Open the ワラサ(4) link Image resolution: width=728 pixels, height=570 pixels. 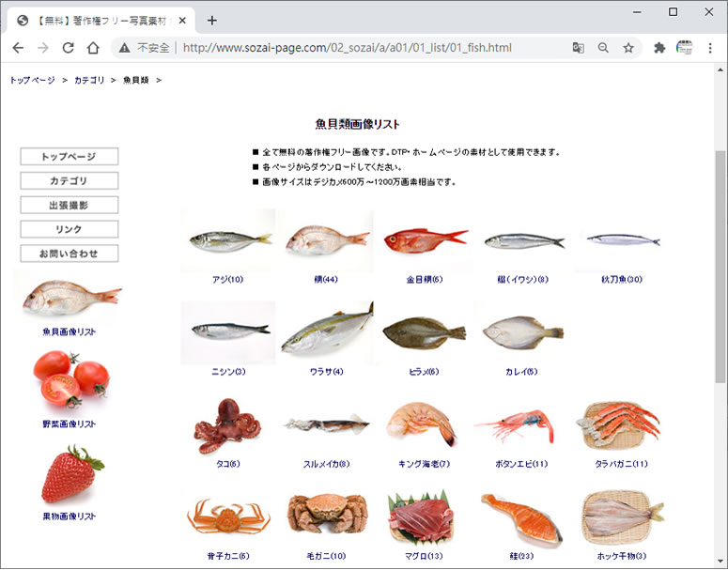(326, 372)
